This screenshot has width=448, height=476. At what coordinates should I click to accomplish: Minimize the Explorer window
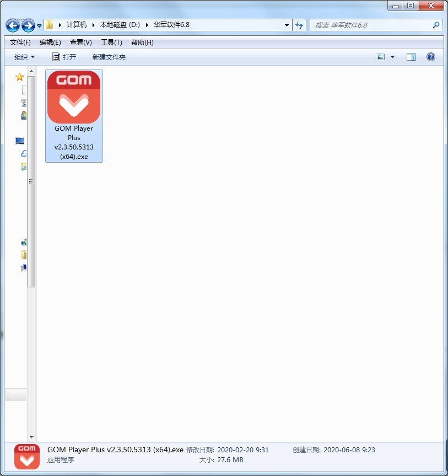(396, 6)
